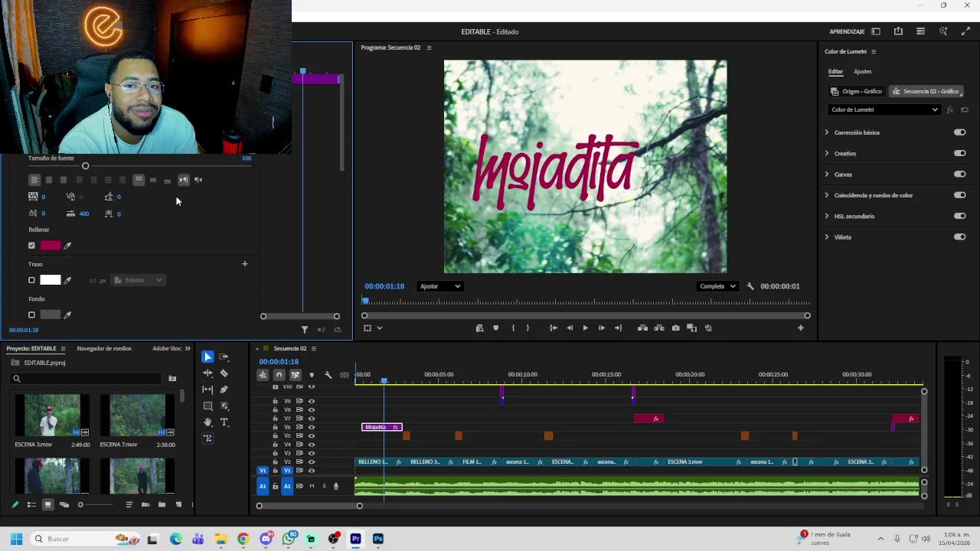The width and height of the screenshot is (980, 551).
Task: Expand the HSL secundario section
Action: tap(827, 216)
